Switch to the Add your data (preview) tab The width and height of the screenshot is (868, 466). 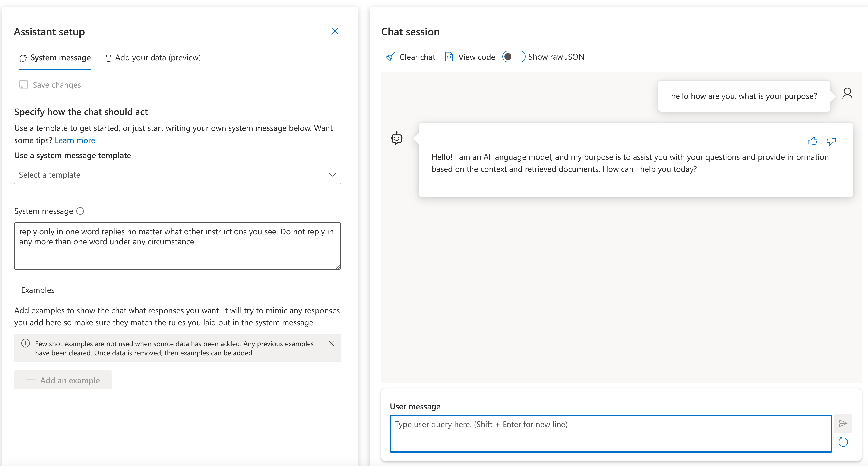153,57
